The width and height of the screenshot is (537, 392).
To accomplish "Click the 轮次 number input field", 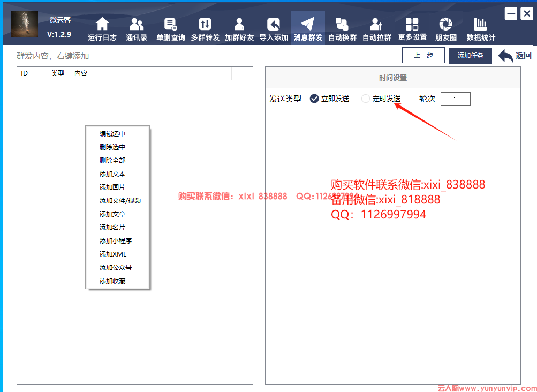I will coord(455,99).
